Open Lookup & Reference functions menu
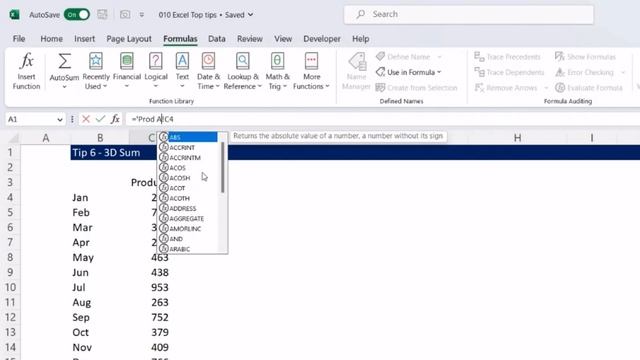This screenshot has height=360, width=640. click(242, 71)
